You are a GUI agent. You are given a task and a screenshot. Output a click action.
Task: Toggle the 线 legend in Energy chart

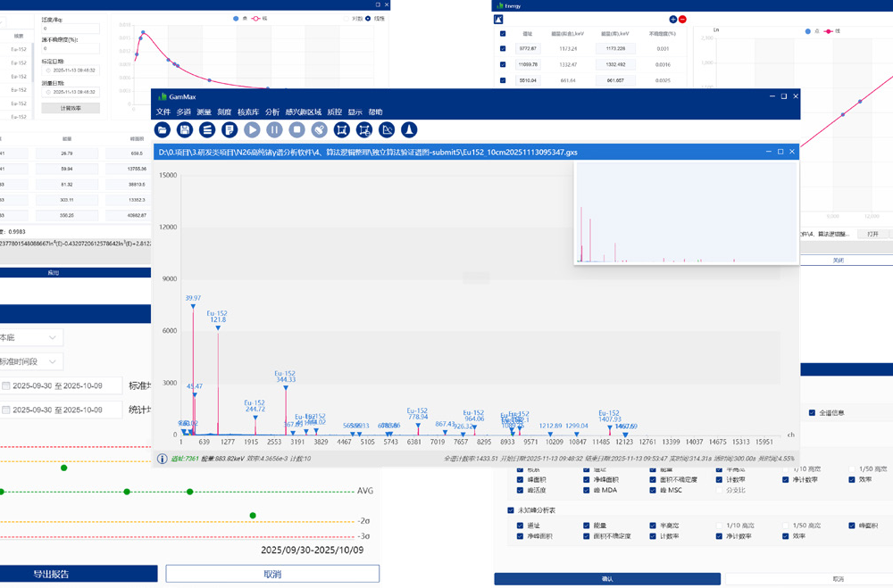tap(832, 31)
